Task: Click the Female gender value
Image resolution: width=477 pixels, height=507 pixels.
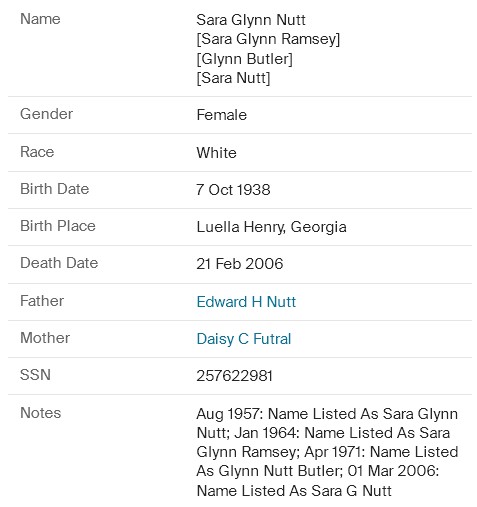Action: click(x=222, y=115)
